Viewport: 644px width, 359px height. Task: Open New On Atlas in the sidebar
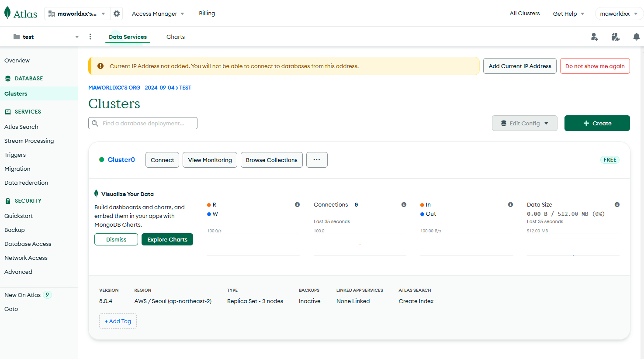point(23,295)
